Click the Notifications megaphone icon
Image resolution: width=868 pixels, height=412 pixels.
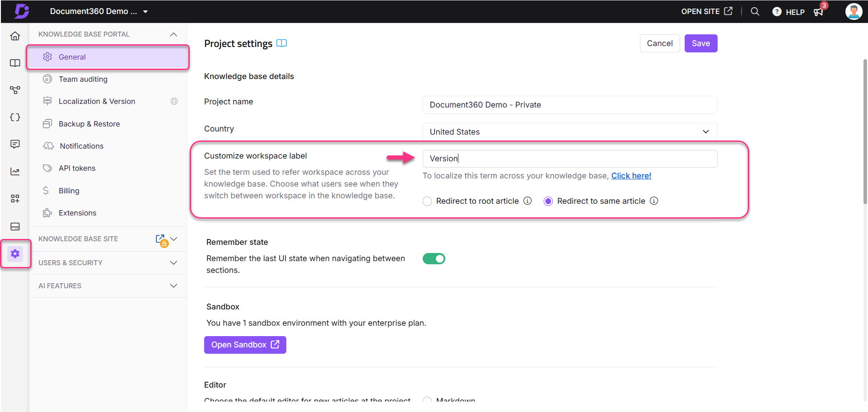pos(48,145)
